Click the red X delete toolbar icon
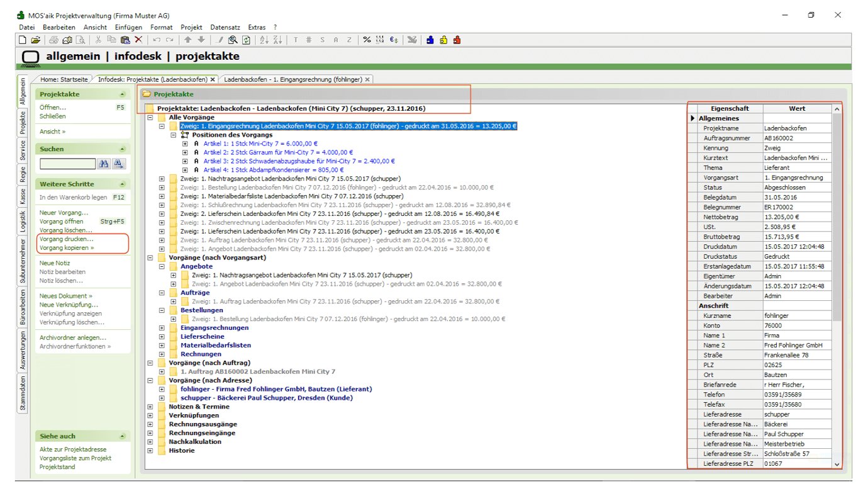Image resolution: width=868 pixels, height=491 pixels. [138, 40]
